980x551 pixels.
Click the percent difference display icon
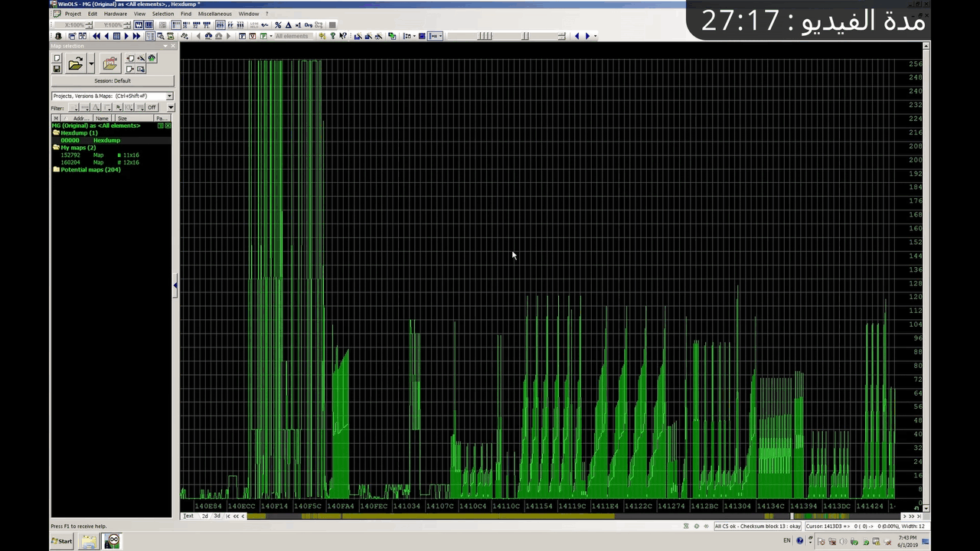click(x=278, y=25)
